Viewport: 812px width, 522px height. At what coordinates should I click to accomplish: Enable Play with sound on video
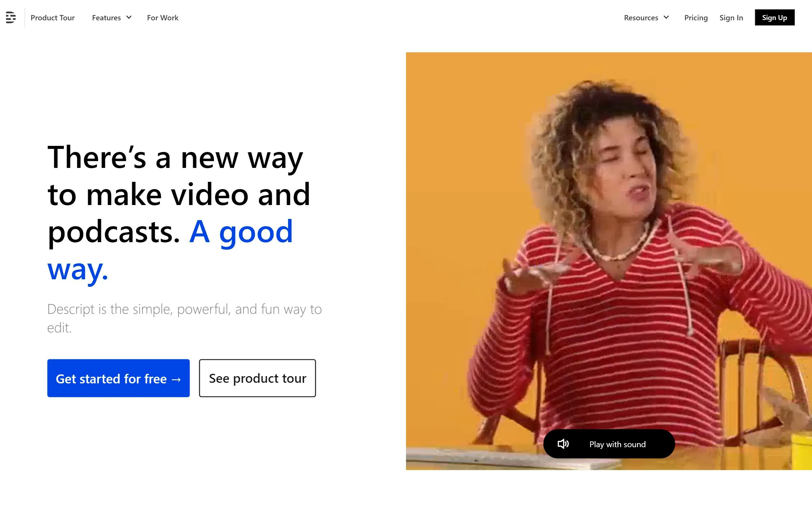[609, 444]
